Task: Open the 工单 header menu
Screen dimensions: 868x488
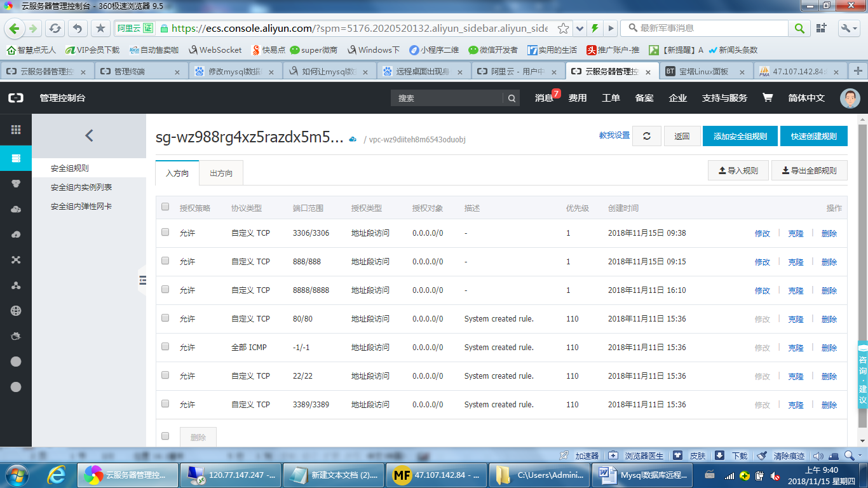Action: click(x=611, y=98)
